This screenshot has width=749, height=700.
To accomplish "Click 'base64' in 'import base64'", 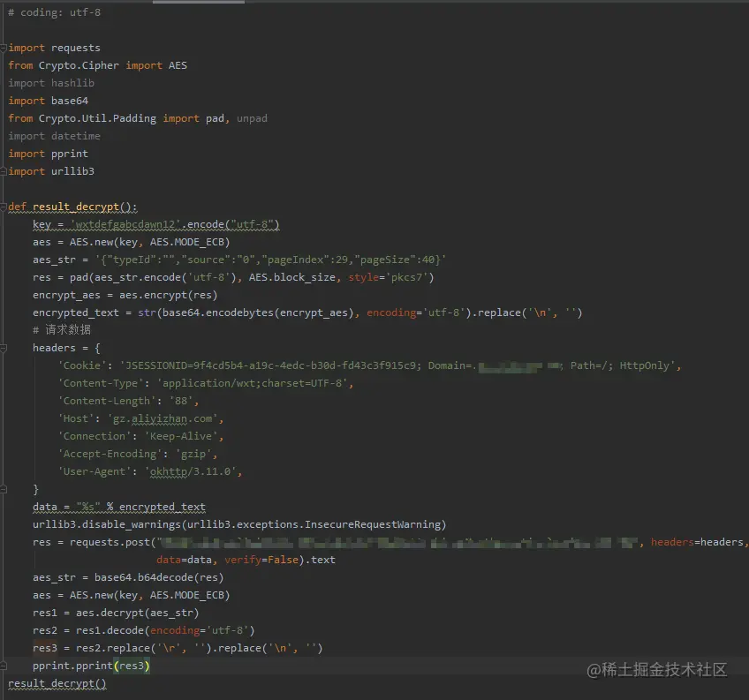I will pyautogui.click(x=70, y=101).
